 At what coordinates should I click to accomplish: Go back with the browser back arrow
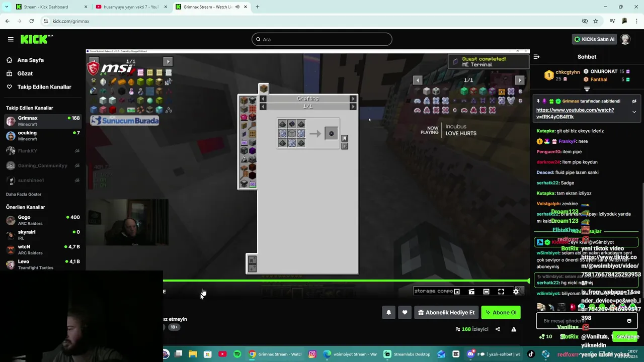(x=7, y=21)
